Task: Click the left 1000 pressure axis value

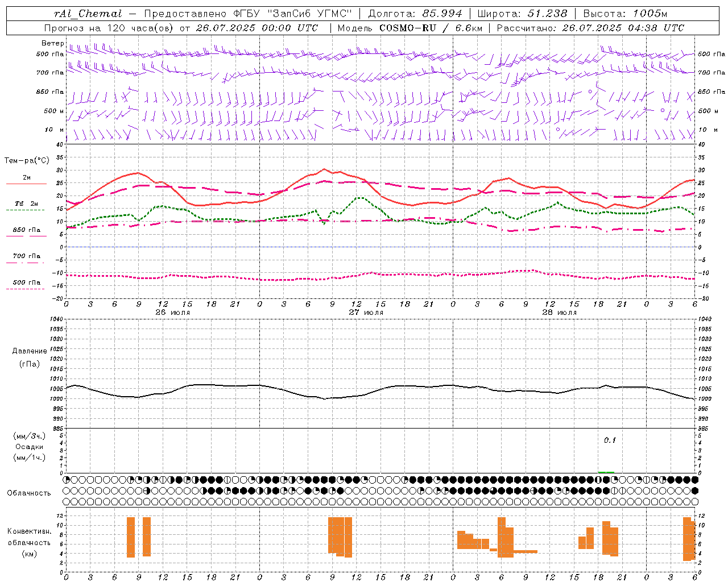Action: 56,399
